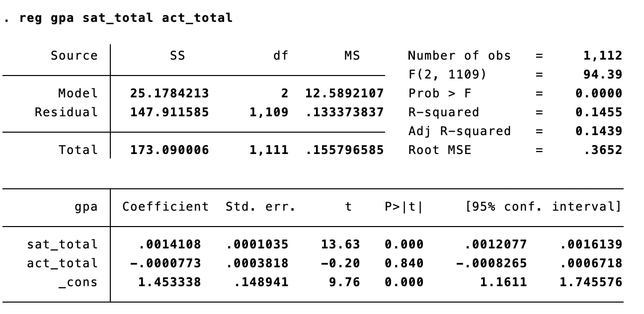Image resolution: width=644 pixels, height=314 pixels.
Task: Select act_total coefficient -.0000773
Action: [x=165, y=263]
